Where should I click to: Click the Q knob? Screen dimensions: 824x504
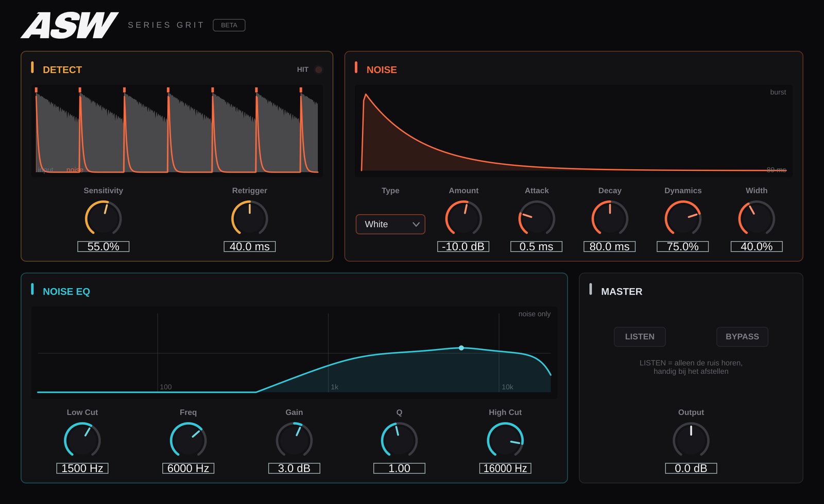(399, 440)
